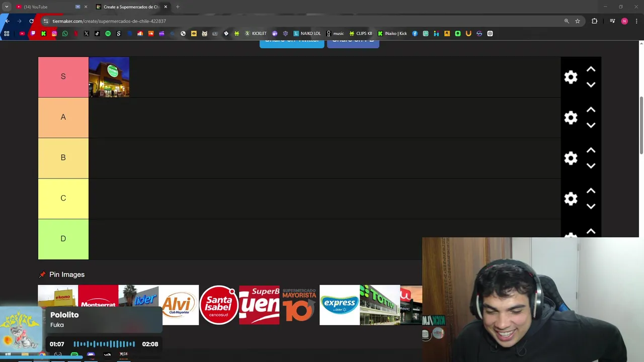Open the Instagram bookmark icon
644x362 pixels.
(54, 34)
